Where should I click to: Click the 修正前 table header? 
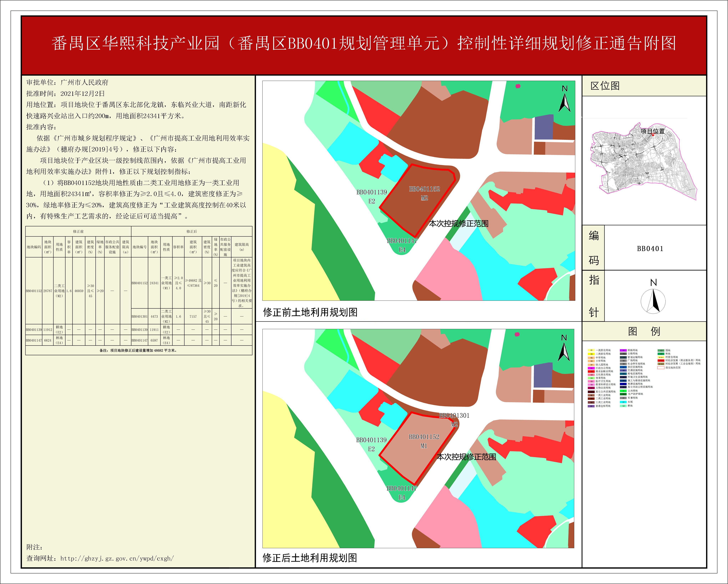(x=78, y=231)
